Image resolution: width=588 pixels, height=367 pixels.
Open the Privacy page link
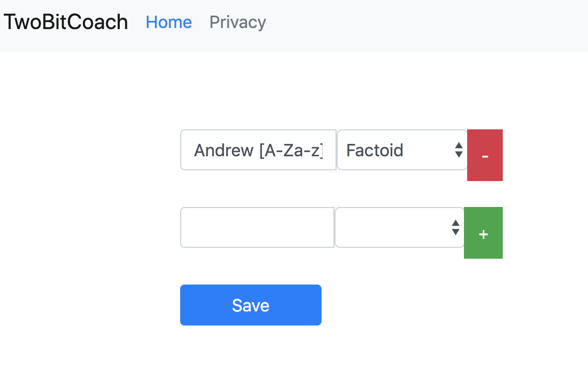coord(238,22)
